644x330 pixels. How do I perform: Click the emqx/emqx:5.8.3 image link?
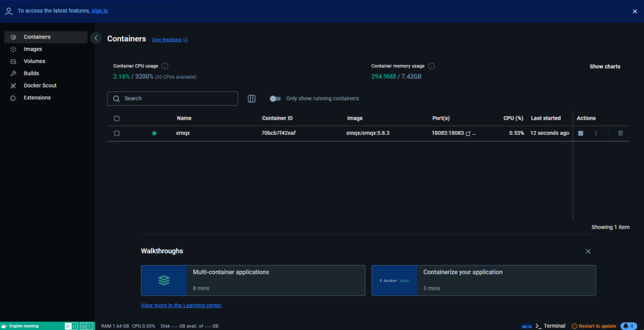[x=368, y=134]
